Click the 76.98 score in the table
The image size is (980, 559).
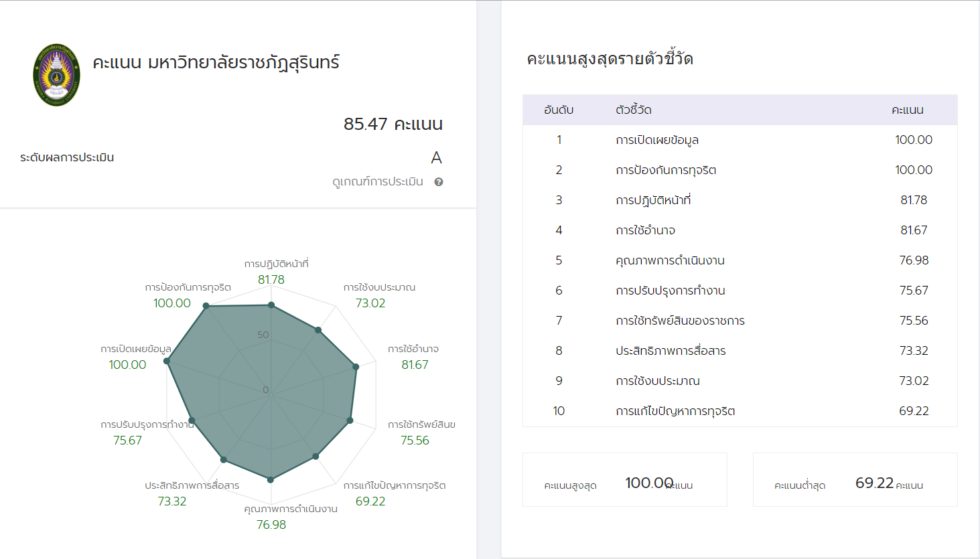click(914, 260)
